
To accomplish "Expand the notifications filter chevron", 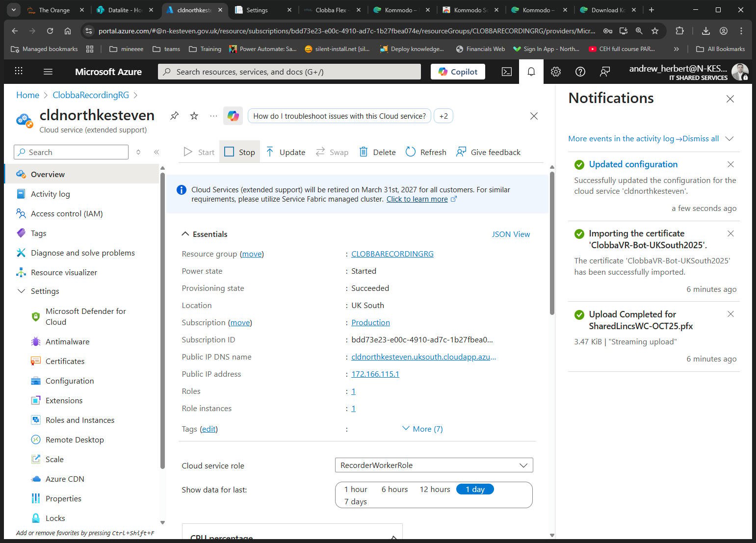I will pos(730,138).
